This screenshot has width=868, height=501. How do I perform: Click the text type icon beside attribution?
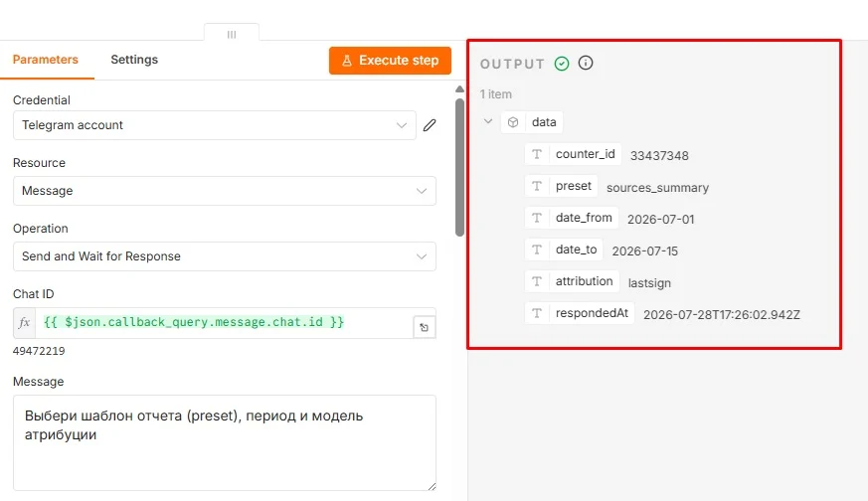click(537, 281)
